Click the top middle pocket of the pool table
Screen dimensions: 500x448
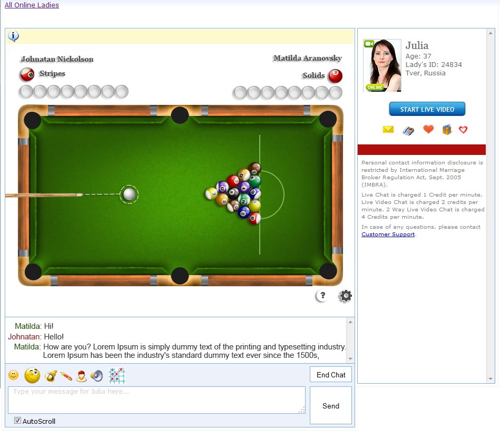coord(180,115)
